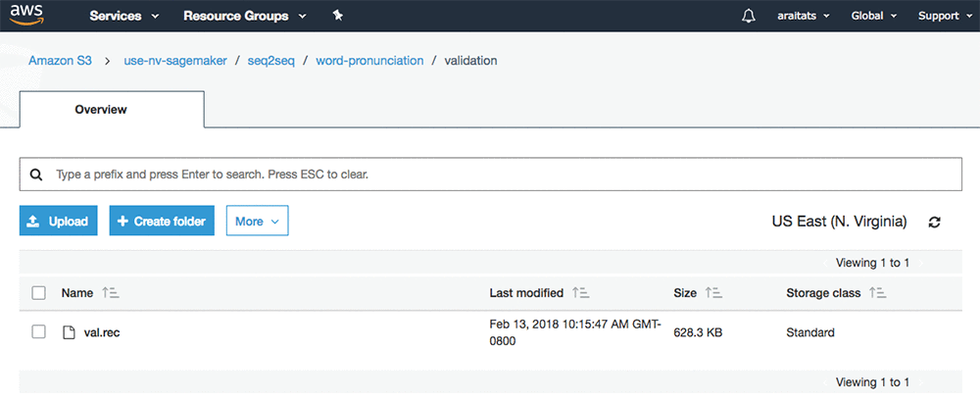Check the box for val.rec
Viewport: 980px width, 402px height.
39,332
